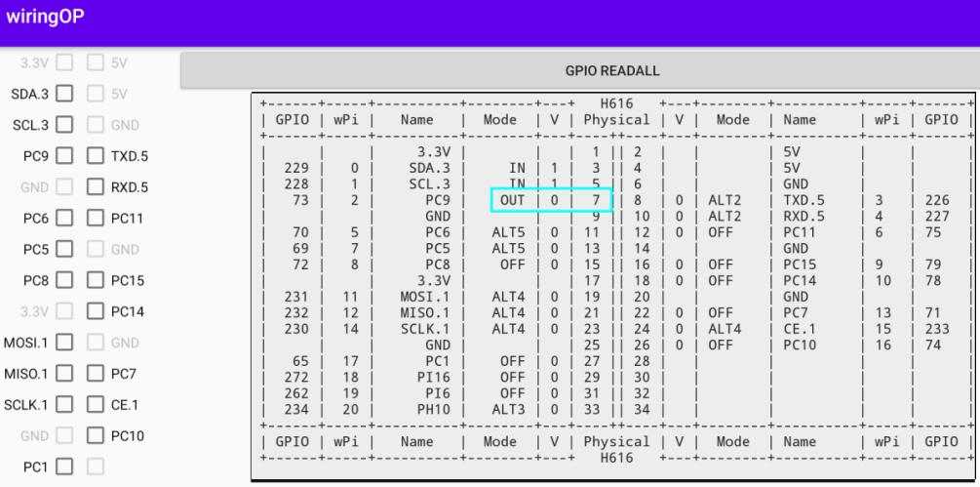Viewport: 980px width, 487px height.
Task: Click GPIO value 234 in the table
Action: tap(296, 410)
